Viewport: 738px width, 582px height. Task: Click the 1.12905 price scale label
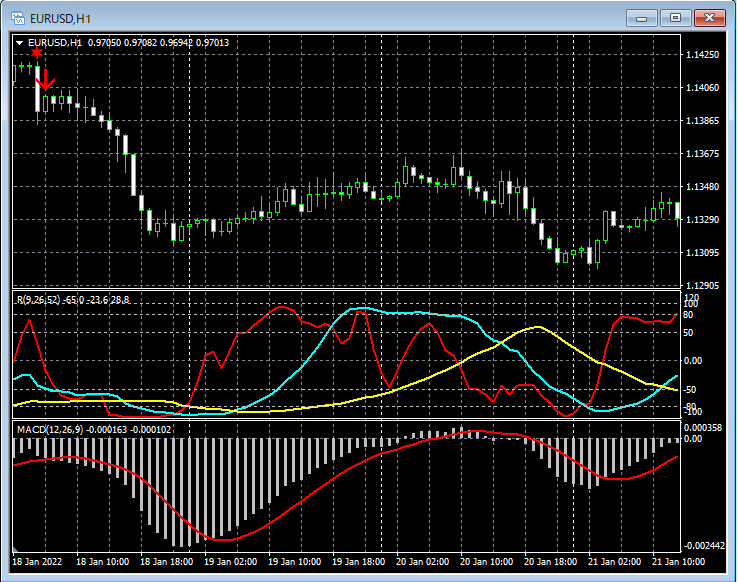tap(704, 286)
